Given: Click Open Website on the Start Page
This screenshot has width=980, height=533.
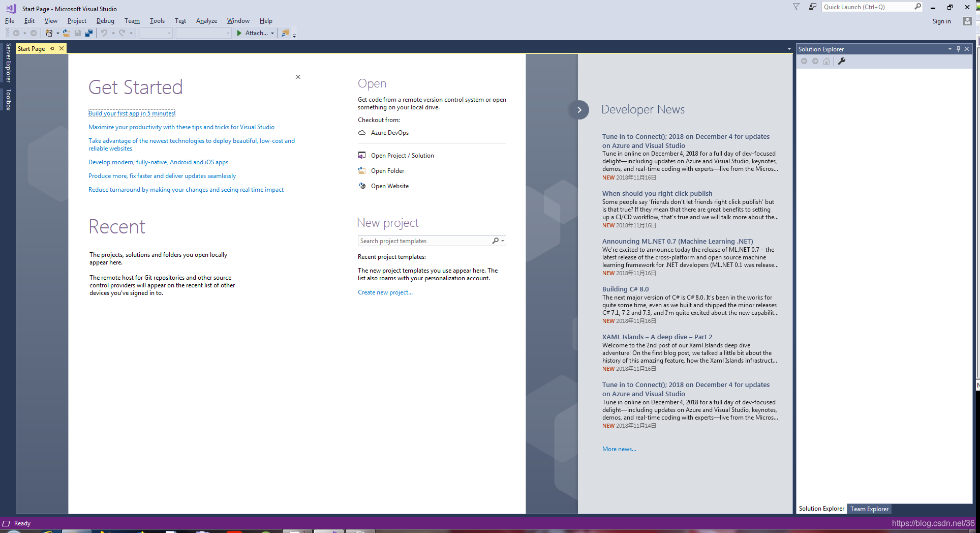Looking at the screenshot, I should coord(384,186).
